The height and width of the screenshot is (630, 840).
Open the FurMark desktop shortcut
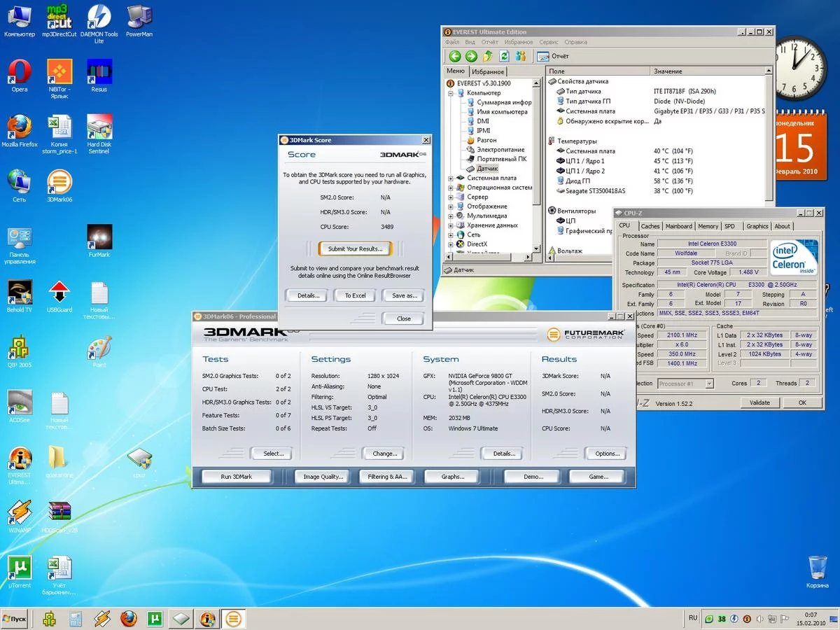pyautogui.click(x=99, y=241)
